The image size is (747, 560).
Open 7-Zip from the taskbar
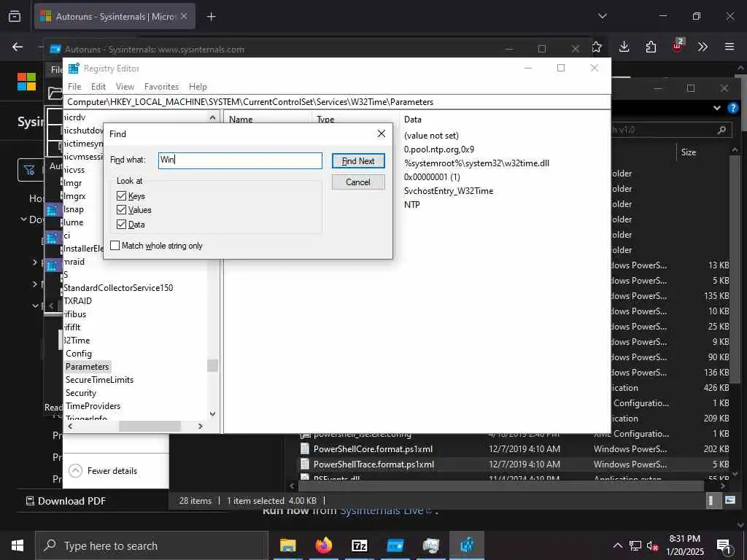[x=359, y=545]
